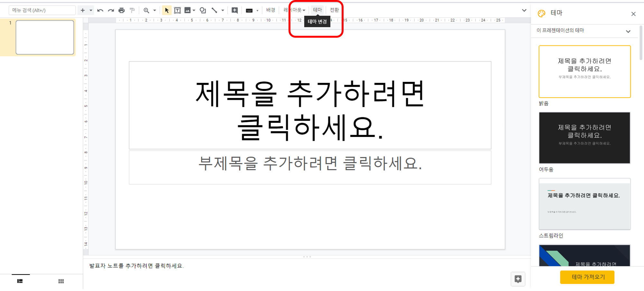Select slide 1 thumbnail in filmstrip
This screenshot has height=291, width=644.
(45, 37)
